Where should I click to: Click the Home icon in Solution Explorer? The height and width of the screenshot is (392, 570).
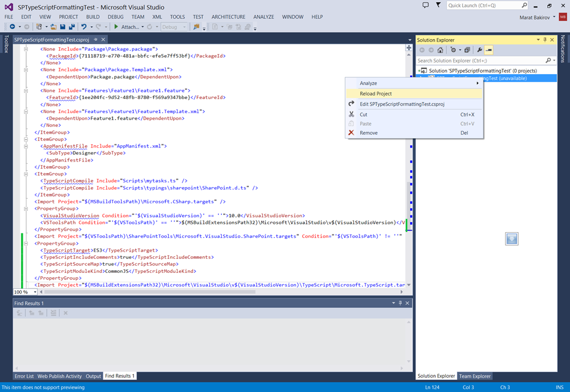pyautogui.click(x=440, y=50)
